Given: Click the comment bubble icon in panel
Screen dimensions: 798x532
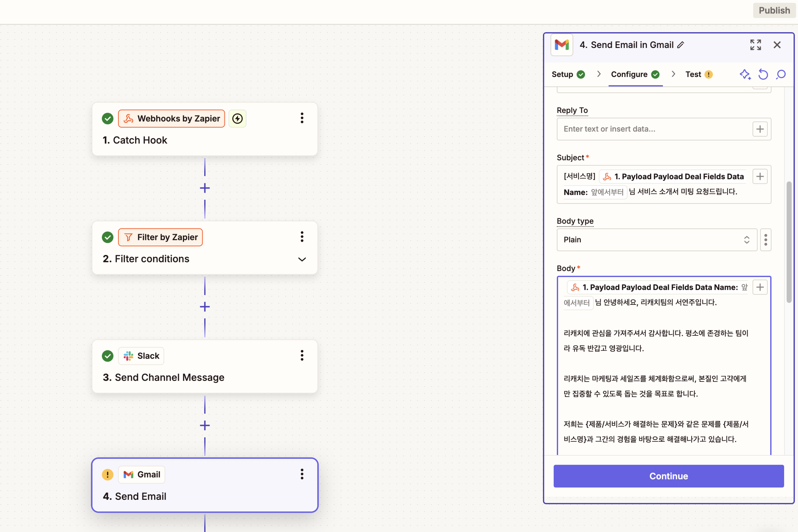Looking at the screenshot, I should (x=781, y=74).
